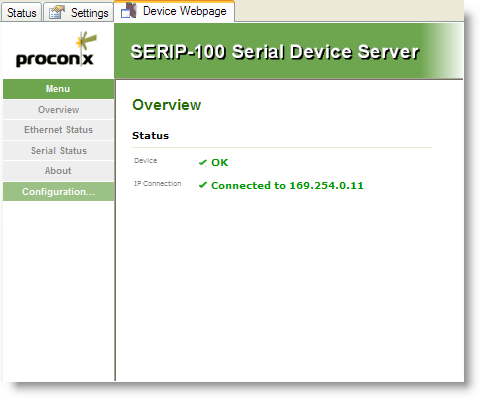This screenshot has height=398, width=480.
Task: Open Ethernet Status page
Action: pos(58,130)
